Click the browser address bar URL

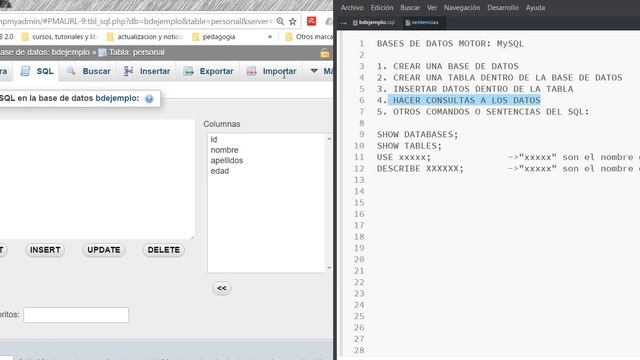tap(136, 21)
